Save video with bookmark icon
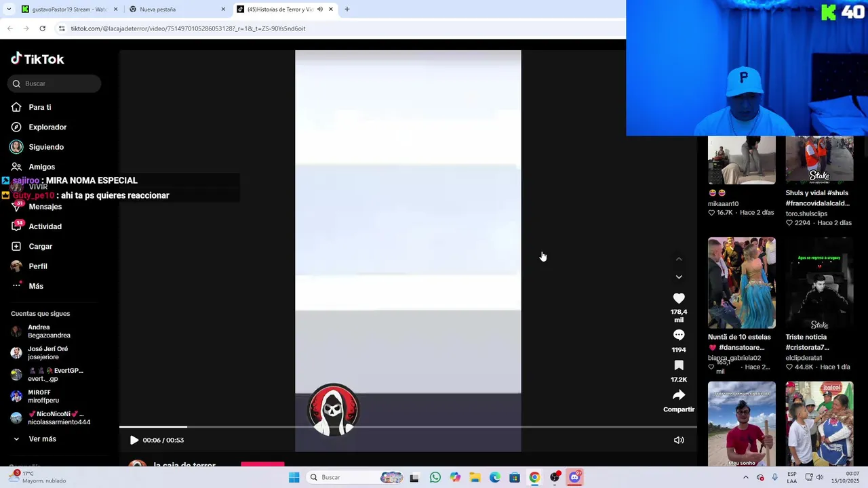The image size is (868, 488). [x=679, y=365]
